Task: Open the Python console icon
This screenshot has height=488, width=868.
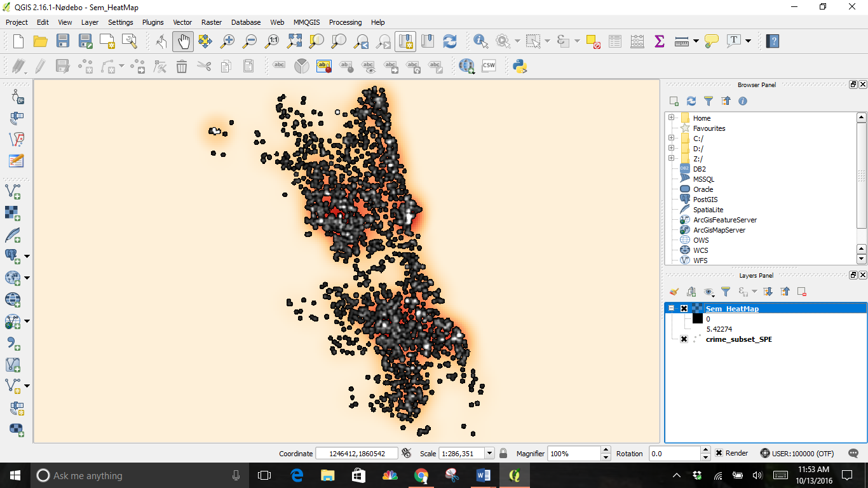Action: [520, 65]
